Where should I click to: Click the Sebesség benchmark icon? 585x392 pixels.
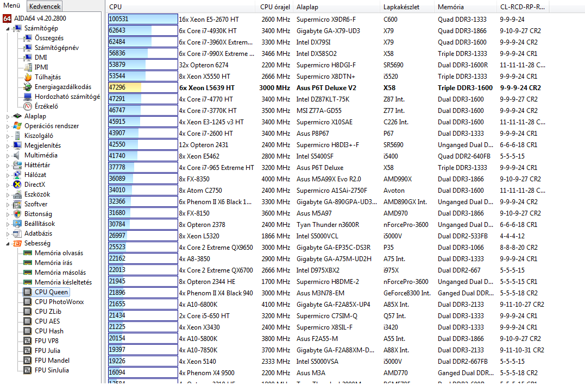17,243
